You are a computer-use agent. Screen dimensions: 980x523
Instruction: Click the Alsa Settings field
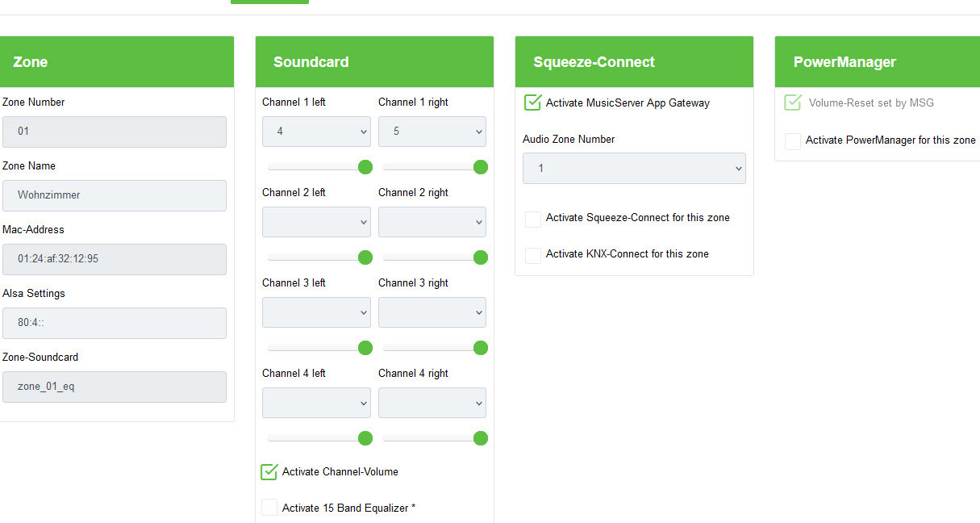[x=115, y=323]
